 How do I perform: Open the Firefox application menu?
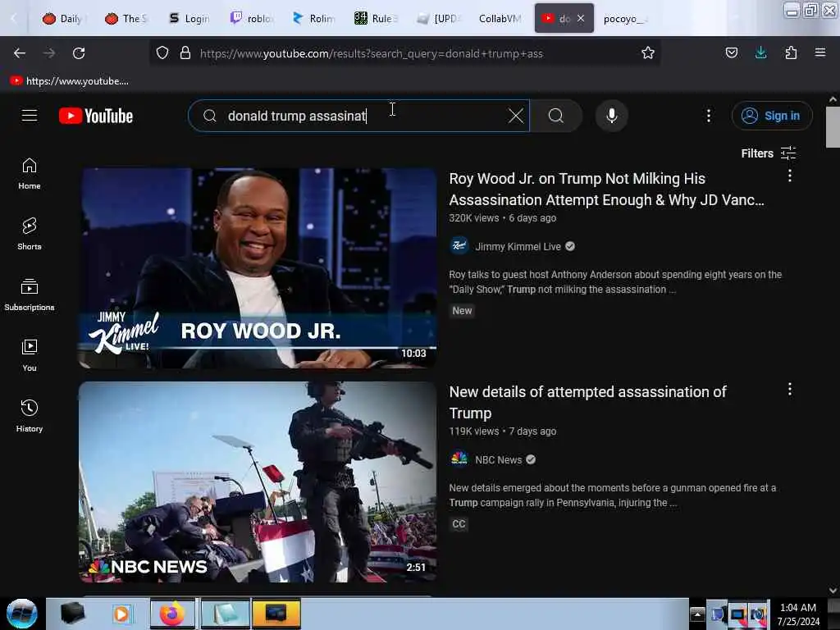point(820,52)
